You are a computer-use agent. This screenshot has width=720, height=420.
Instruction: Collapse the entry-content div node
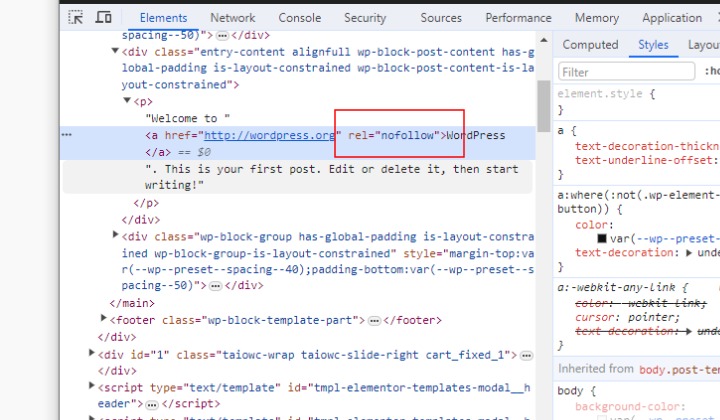pyautogui.click(x=115, y=50)
